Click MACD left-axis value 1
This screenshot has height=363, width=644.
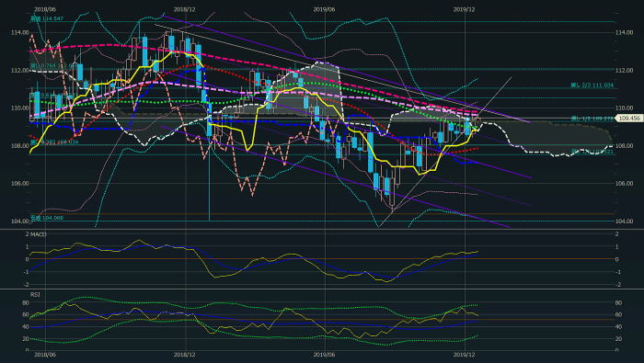(27, 246)
